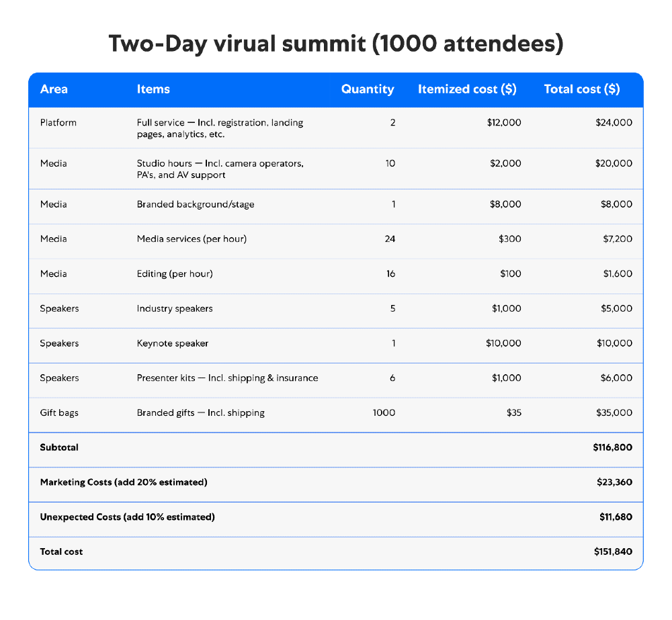Image resolution: width=672 pixels, height=620 pixels.
Task: Click the 'Subtotal' row label
Action: click(59, 447)
